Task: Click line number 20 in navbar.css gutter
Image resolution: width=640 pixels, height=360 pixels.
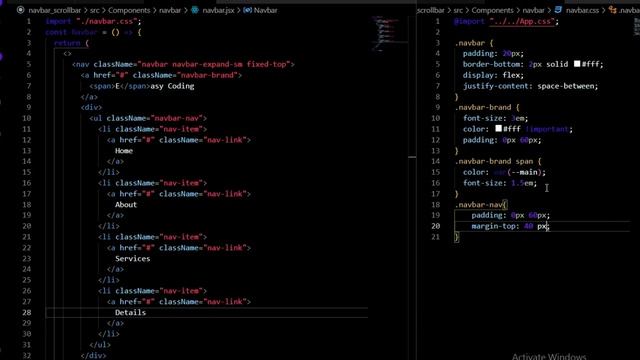Action: coord(436,226)
